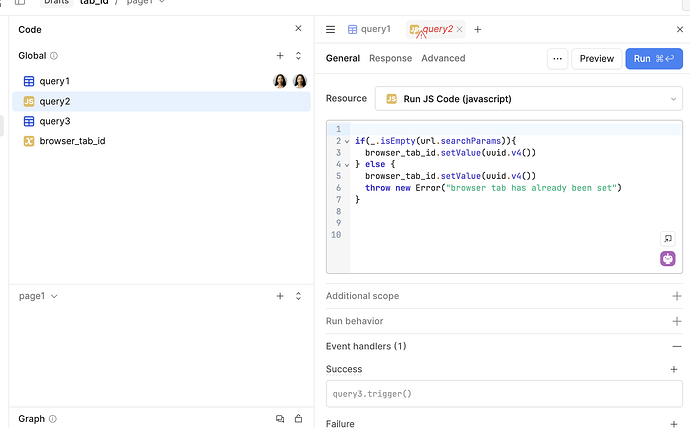This screenshot has height=428, width=690.
Task: Open info icon next to Graph
Action: (53, 419)
